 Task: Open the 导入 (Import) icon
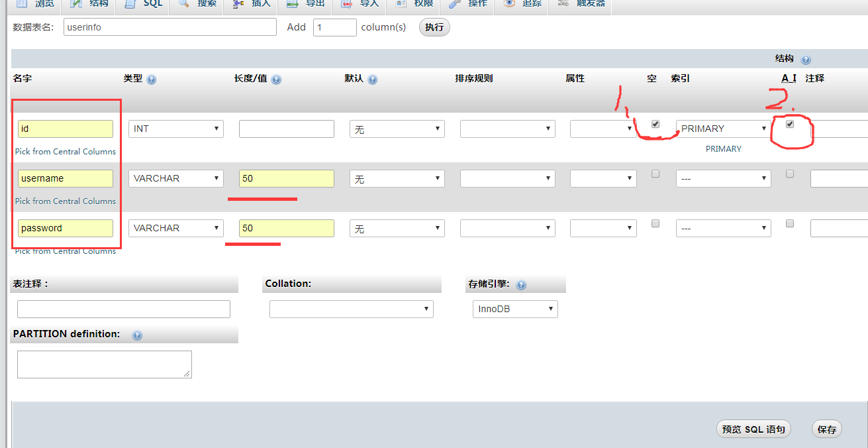click(x=346, y=3)
